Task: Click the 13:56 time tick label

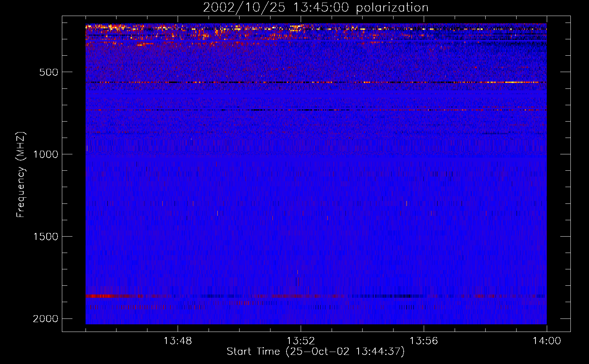Action: pyautogui.click(x=424, y=341)
